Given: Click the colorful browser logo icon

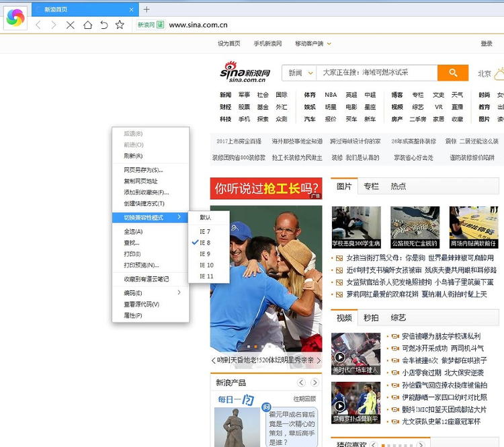Looking at the screenshot, I should point(15,18).
